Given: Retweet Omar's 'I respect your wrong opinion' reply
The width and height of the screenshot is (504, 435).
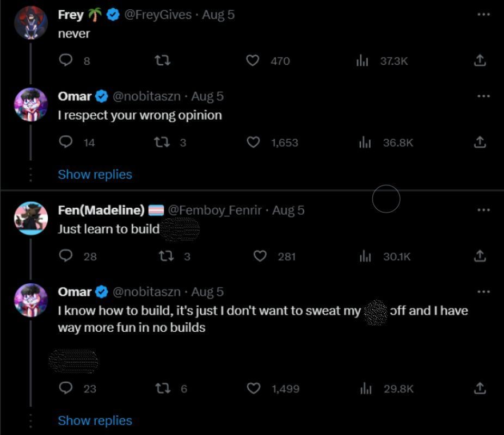Looking at the screenshot, I should pos(161,142).
